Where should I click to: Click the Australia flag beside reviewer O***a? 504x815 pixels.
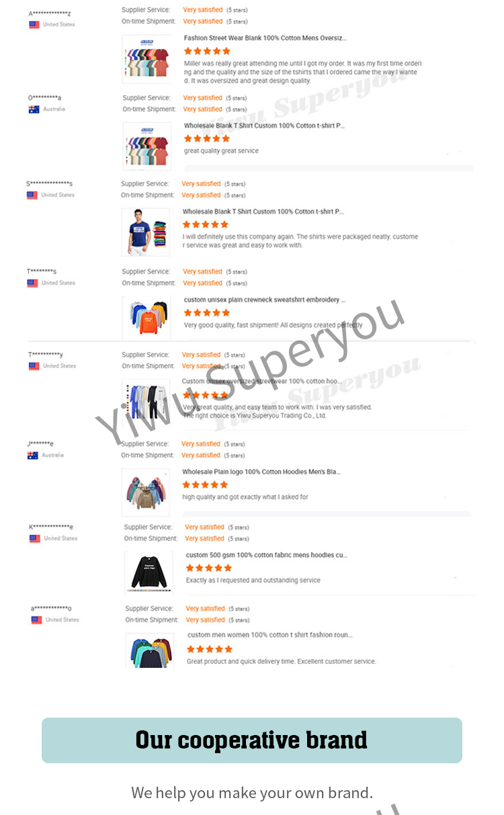34,110
